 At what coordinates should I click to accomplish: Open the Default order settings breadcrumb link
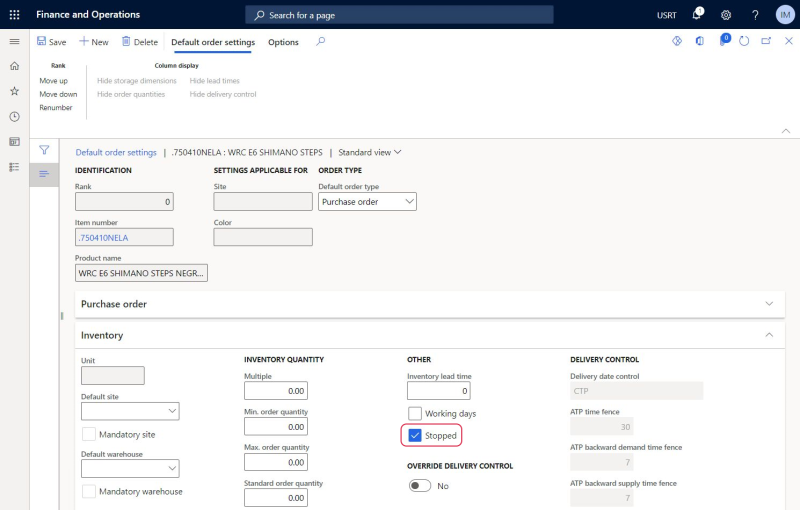[116, 152]
